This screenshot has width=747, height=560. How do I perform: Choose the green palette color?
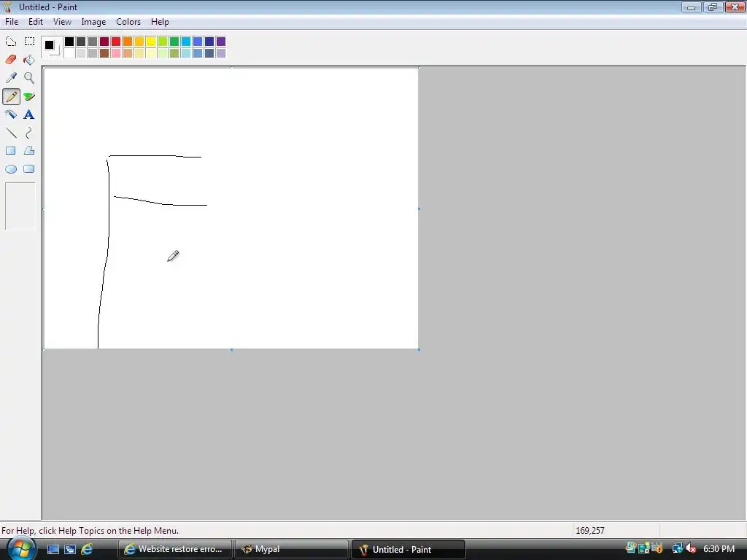pyautogui.click(x=174, y=42)
